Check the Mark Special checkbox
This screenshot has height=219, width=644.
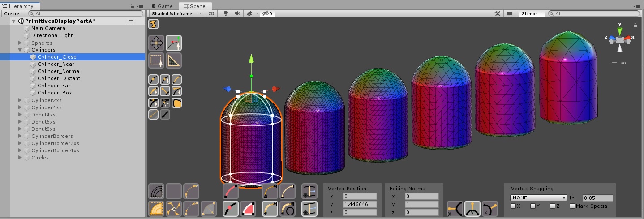tap(572, 206)
